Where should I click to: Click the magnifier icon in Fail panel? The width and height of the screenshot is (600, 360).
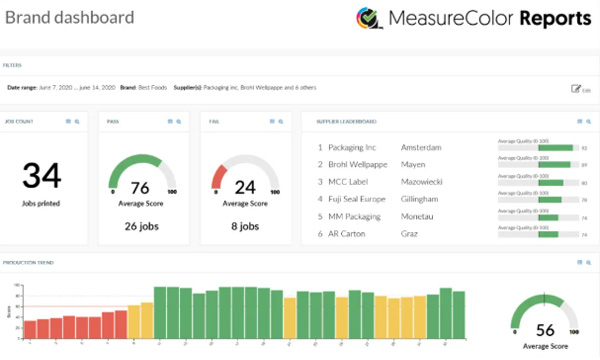[x=281, y=122]
